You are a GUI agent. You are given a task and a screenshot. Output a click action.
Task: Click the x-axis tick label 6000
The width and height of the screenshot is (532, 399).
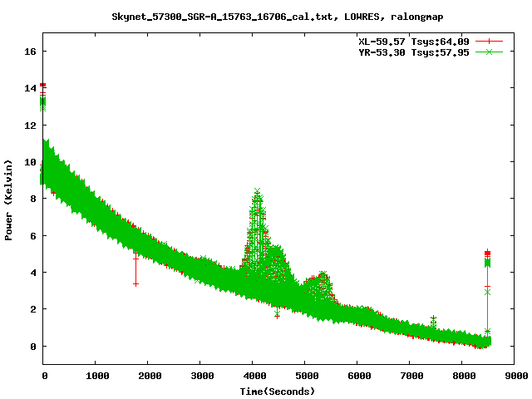(x=359, y=376)
